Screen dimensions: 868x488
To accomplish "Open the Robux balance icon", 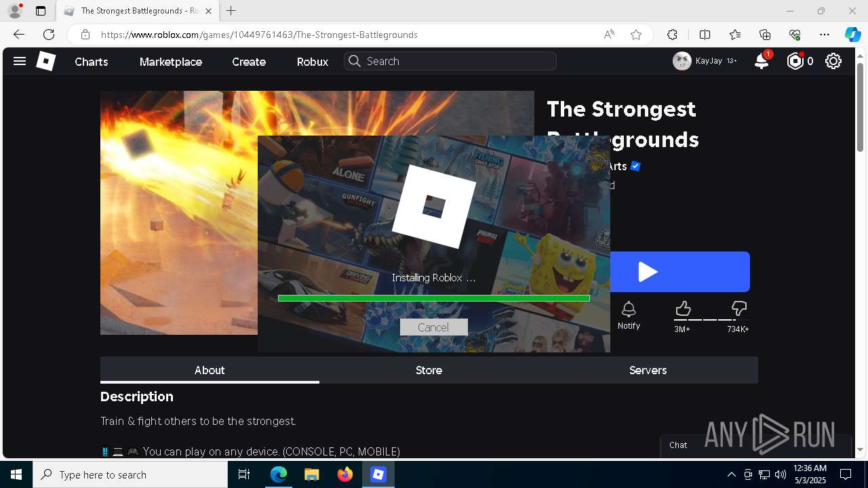I will pos(795,61).
